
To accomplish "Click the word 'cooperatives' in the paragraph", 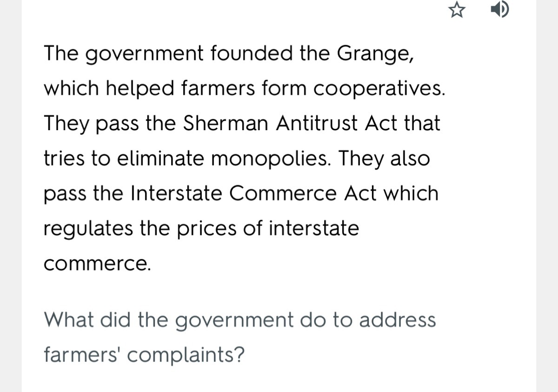I will [377, 89].
